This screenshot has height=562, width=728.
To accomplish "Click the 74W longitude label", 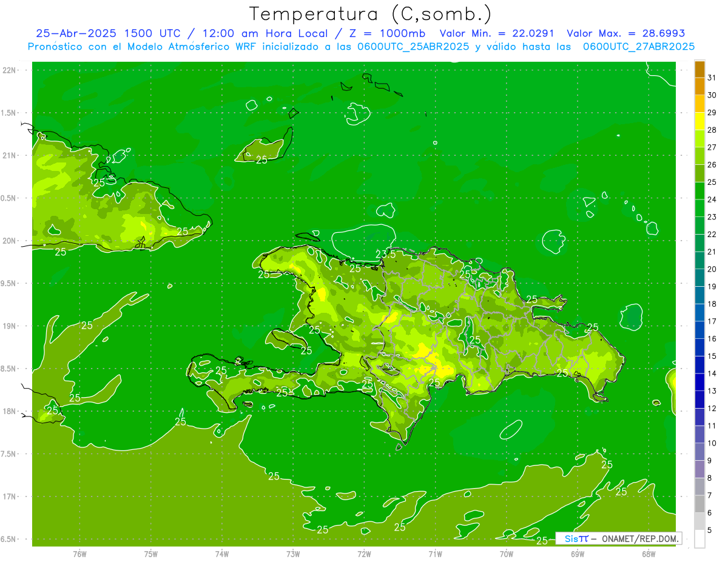I will [x=222, y=554].
